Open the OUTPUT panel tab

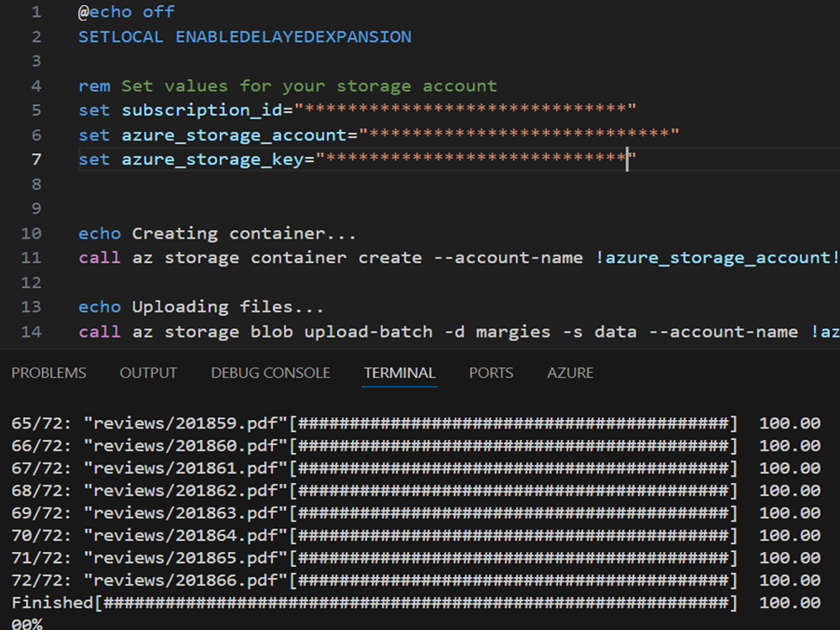(149, 372)
